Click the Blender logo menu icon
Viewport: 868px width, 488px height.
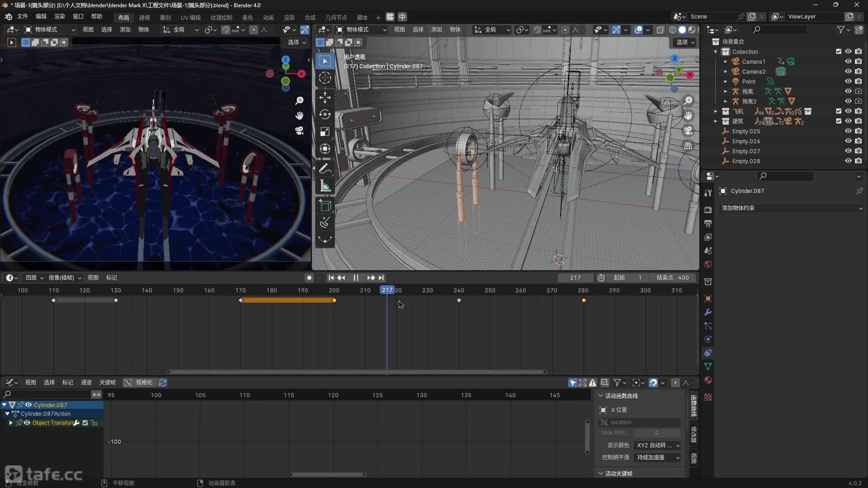tap(8, 17)
